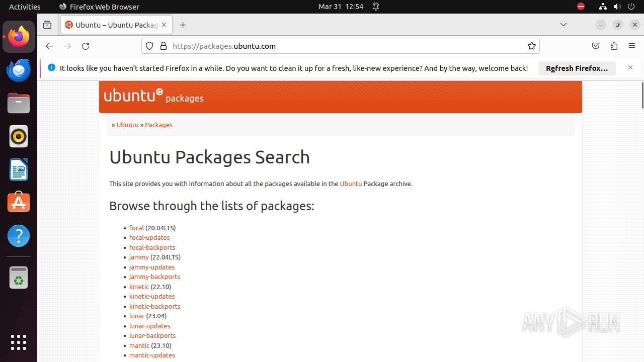The height and width of the screenshot is (362, 644).
Task: Open the jammy package list
Action: 139,257
